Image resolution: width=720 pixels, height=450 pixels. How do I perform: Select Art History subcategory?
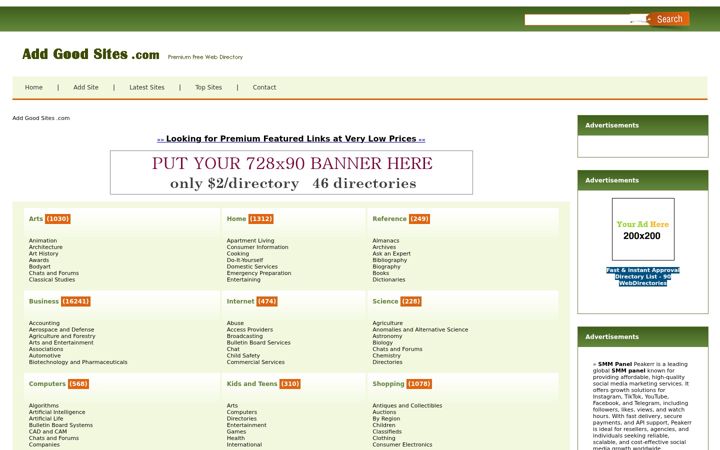[44, 253]
